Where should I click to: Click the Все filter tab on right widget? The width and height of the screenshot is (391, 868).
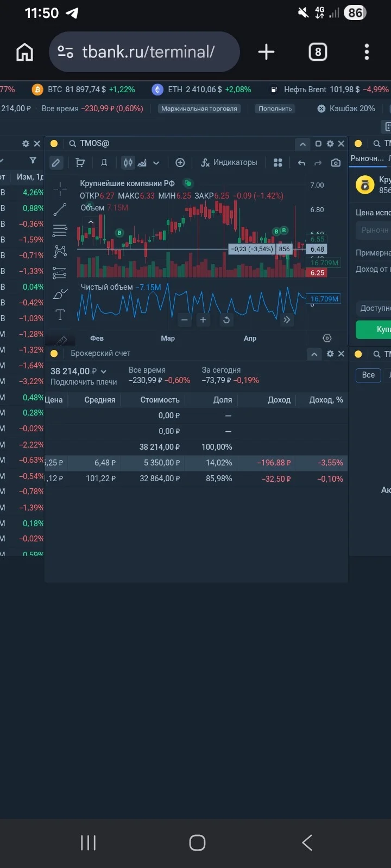[x=368, y=375]
